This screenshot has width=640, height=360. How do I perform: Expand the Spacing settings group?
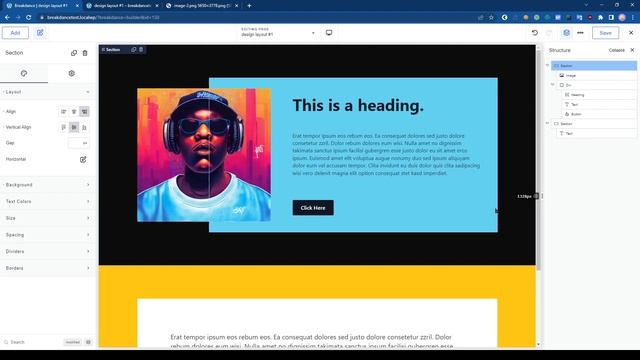click(x=48, y=235)
